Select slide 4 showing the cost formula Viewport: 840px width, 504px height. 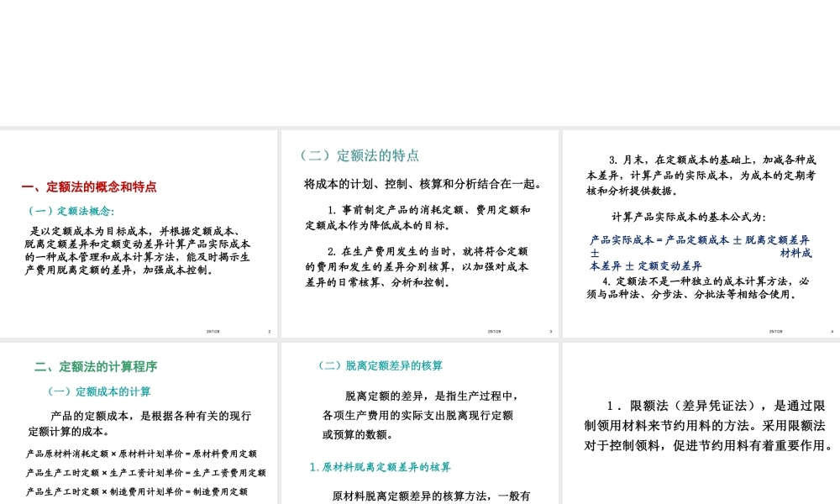click(700, 234)
